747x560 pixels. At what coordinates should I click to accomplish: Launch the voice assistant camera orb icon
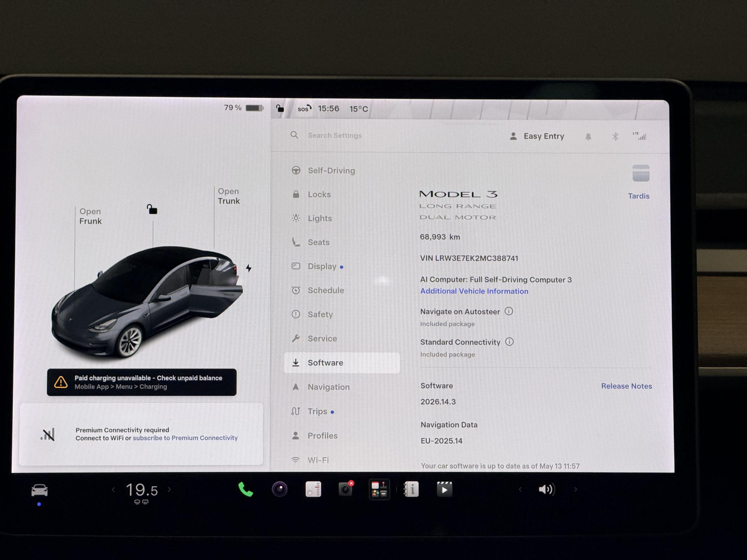click(279, 489)
